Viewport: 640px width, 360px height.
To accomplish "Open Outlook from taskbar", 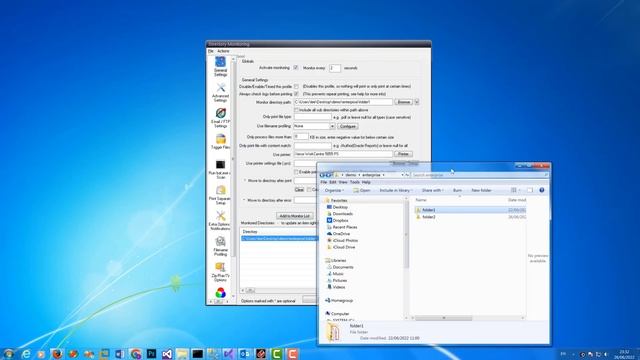I will 245,354.
